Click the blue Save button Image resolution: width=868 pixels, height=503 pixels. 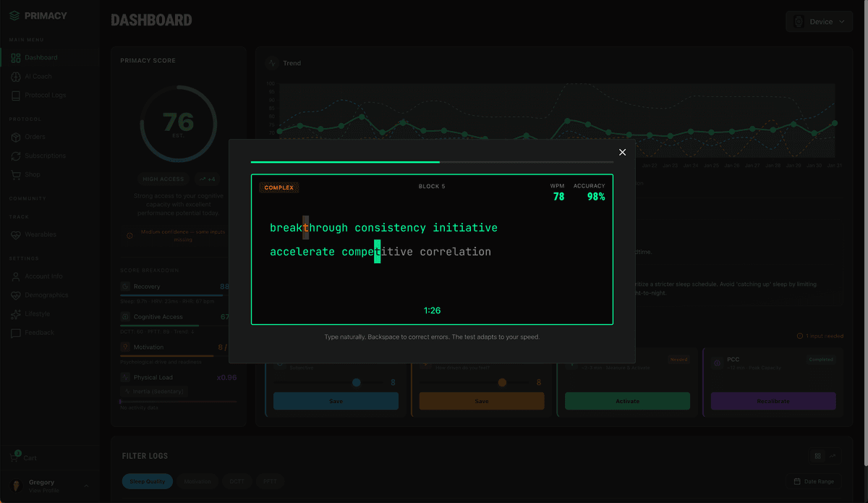pyautogui.click(x=336, y=401)
